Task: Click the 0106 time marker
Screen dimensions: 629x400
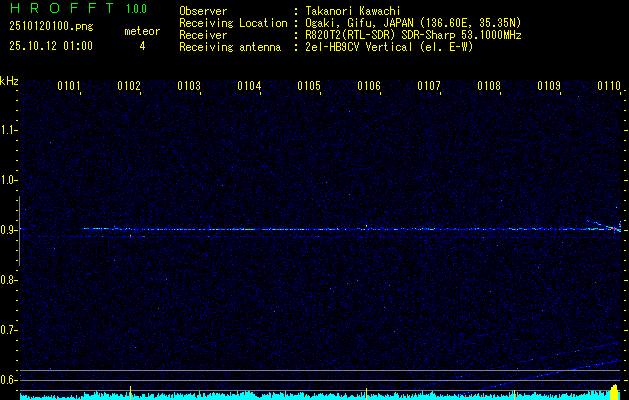Action: [x=369, y=86]
